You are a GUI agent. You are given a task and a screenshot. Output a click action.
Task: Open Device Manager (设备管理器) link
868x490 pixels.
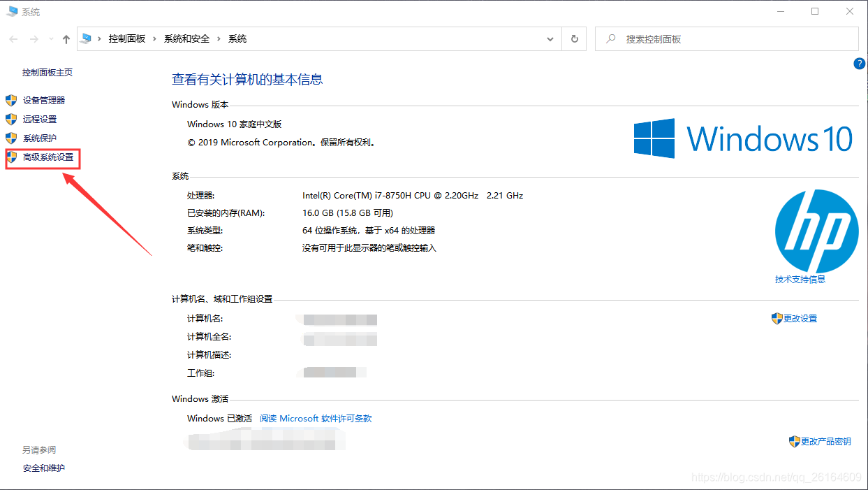[x=44, y=101]
